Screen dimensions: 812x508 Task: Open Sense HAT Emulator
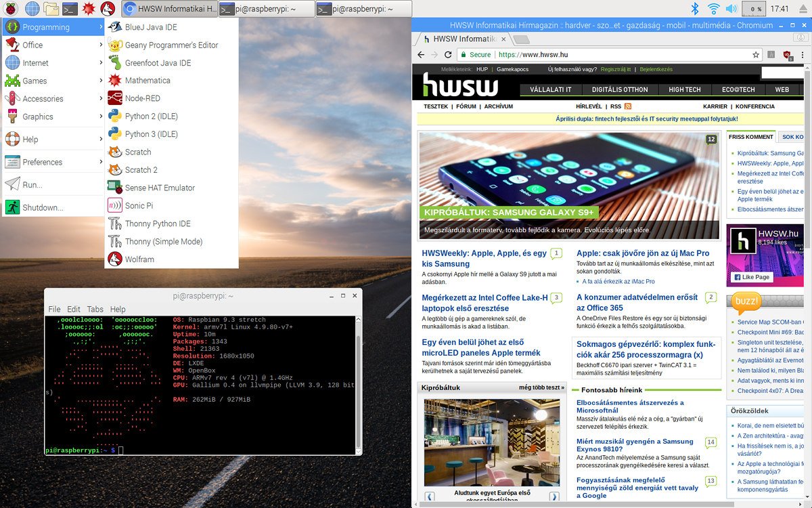tap(171, 188)
